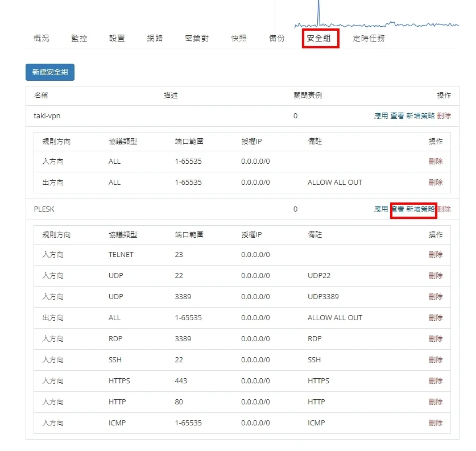Click the 新建安全組 button
The width and height of the screenshot is (476, 451).
pos(50,72)
